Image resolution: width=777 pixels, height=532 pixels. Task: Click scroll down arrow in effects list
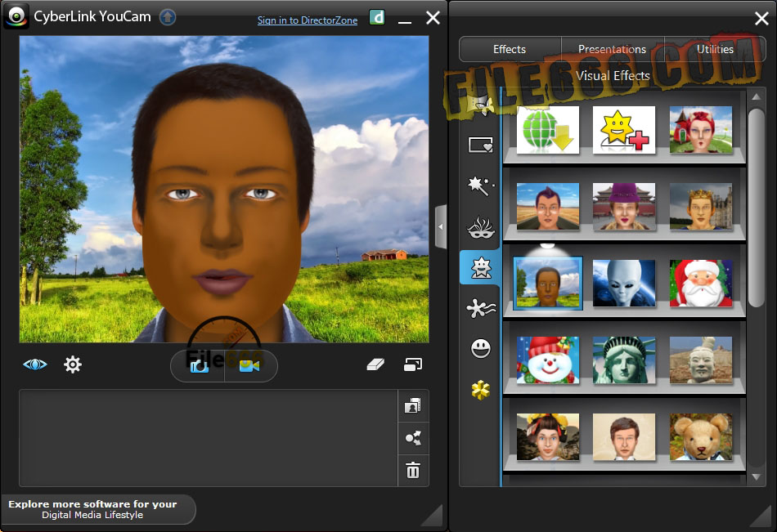(757, 477)
